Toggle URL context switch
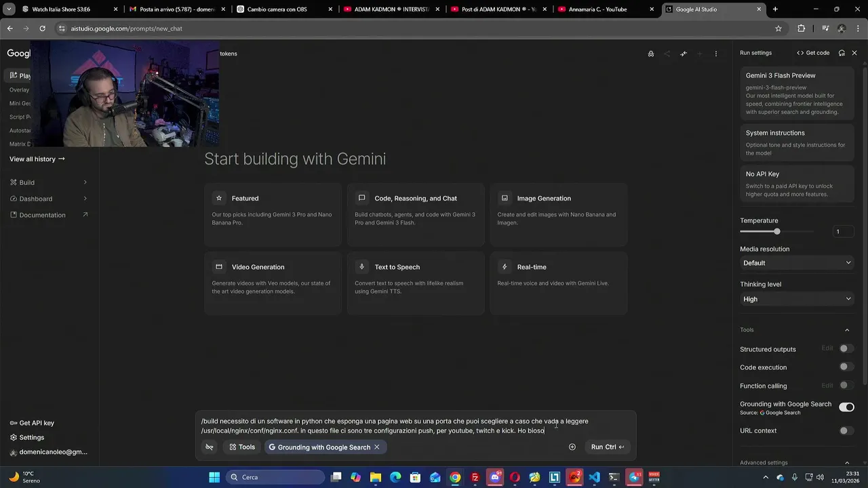The width and height of the screenshot is (868, 488). (x=846, y=430)
